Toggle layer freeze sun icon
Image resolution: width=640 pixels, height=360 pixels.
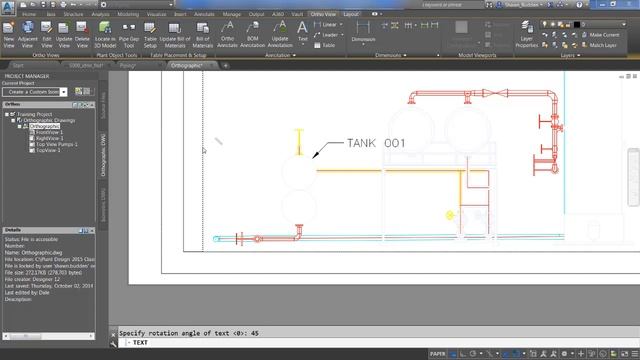tap(553, 24)
